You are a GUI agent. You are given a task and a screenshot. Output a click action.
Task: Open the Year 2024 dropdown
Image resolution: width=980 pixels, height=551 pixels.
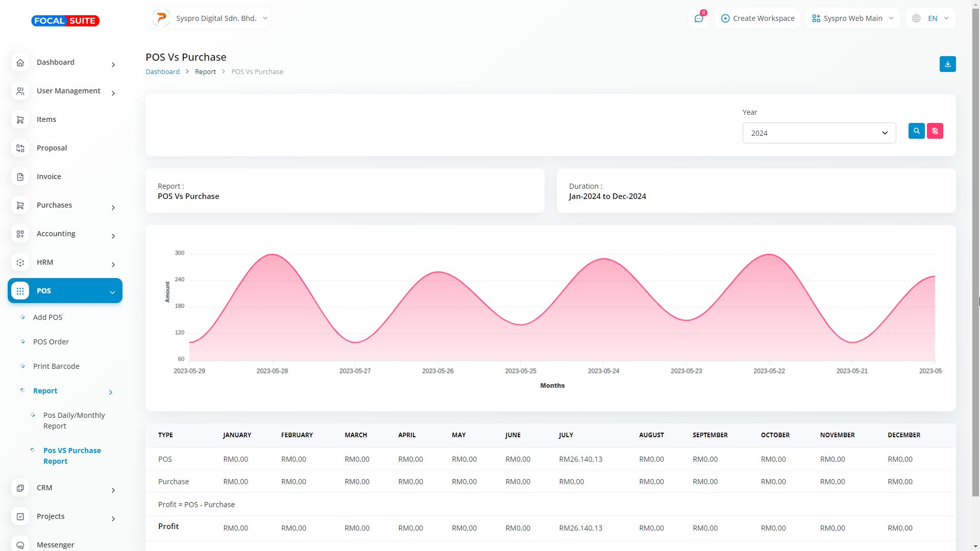(819, 133)
